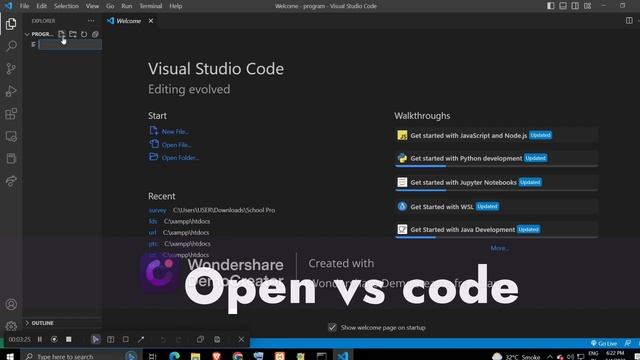Open the Manage gear icon
The height and width of the screenshot is (360, 640).
pos(11,326)
